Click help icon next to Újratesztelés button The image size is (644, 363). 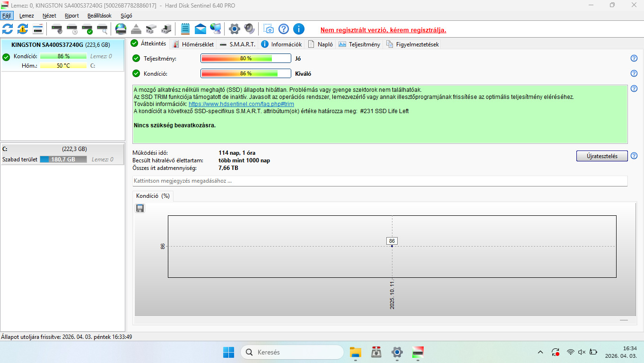click(634, 156)
